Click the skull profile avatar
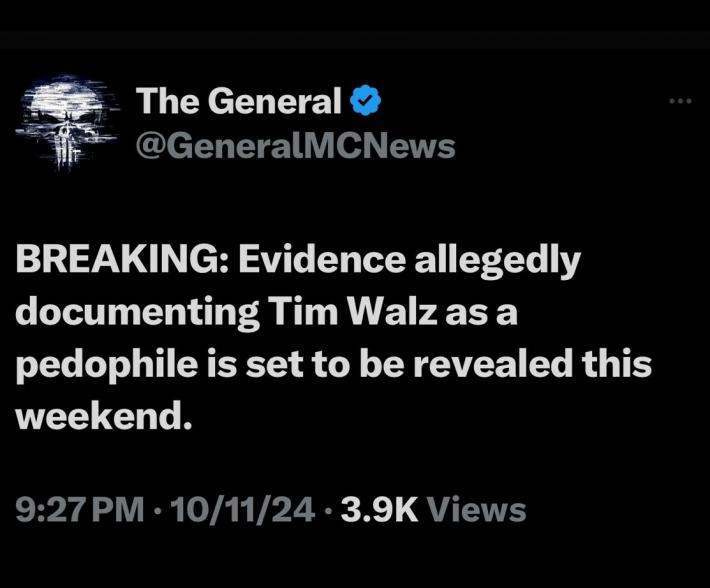 [65, 122]
